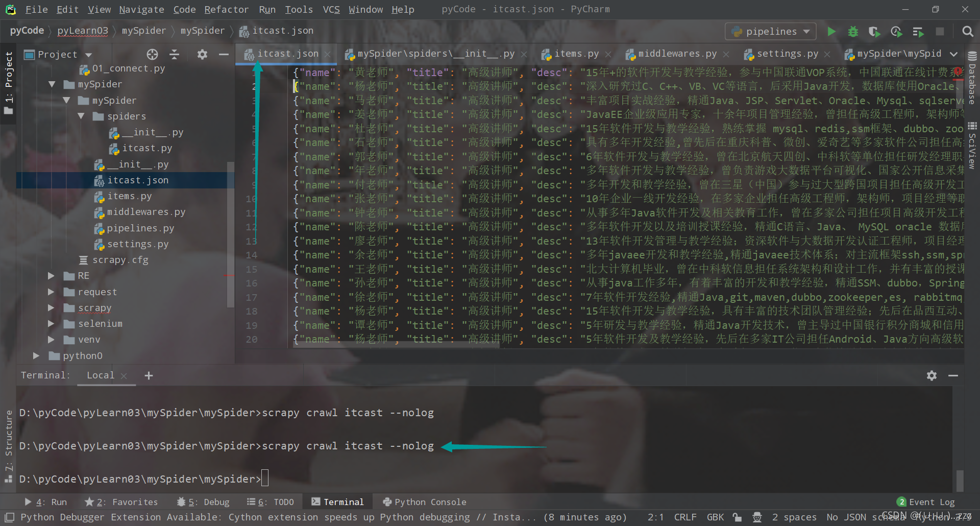
Task: Open the 5: Debug tool tab
Action: (203, 502)
